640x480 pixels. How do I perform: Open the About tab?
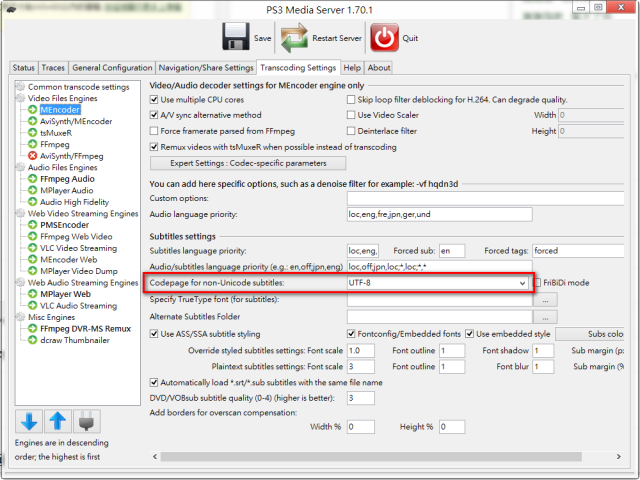[x=379, y=68]
